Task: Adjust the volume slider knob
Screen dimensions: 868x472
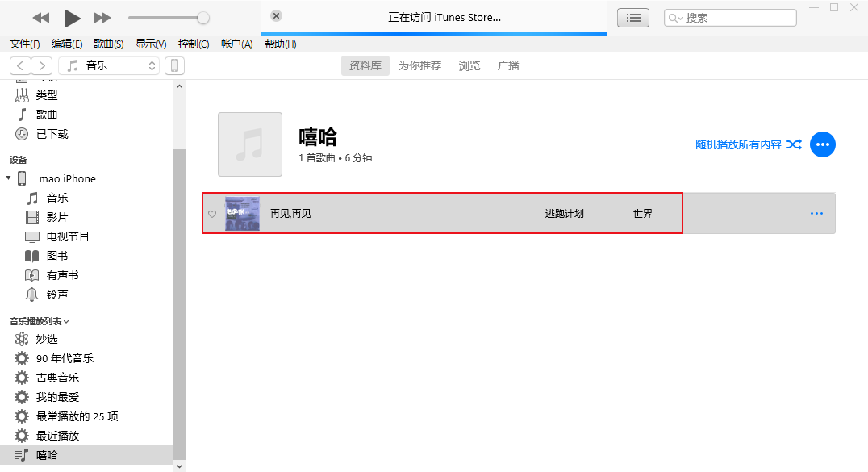Action: (203, 18)
